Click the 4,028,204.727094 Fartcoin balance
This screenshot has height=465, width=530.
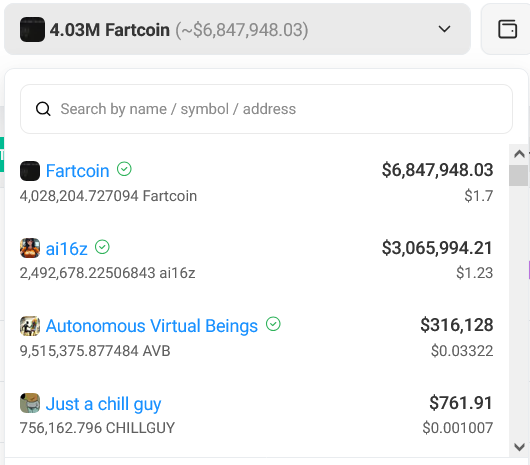coord(108,196)
